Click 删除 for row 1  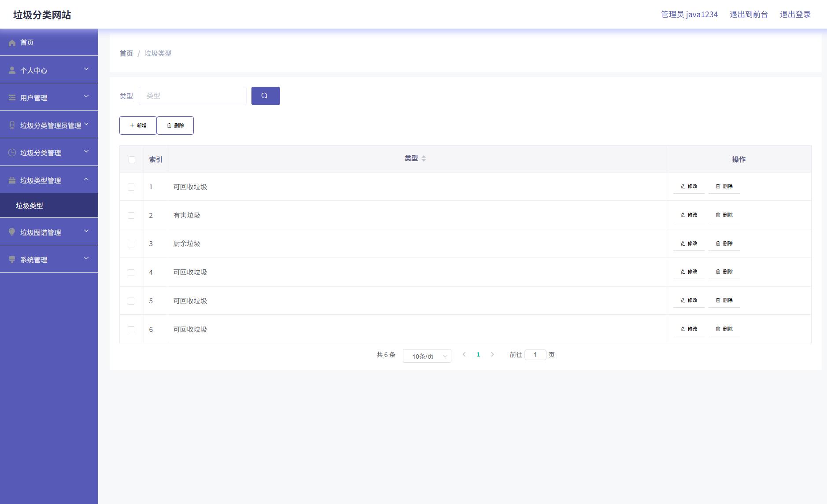[724, 186]
